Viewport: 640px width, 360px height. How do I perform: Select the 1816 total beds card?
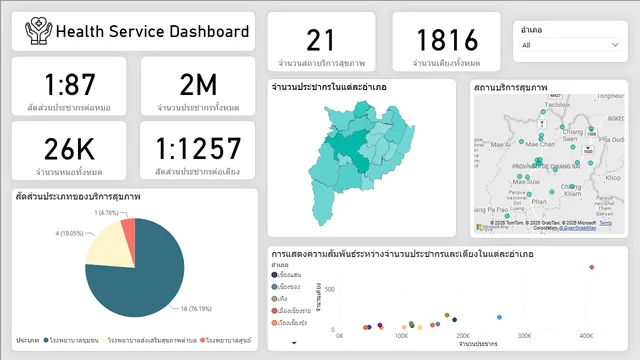[x=446, y=42]
